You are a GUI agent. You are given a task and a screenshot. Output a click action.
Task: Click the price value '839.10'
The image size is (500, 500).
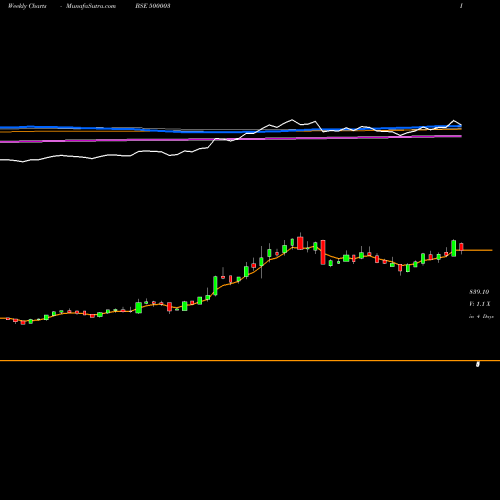coord(479,292)
